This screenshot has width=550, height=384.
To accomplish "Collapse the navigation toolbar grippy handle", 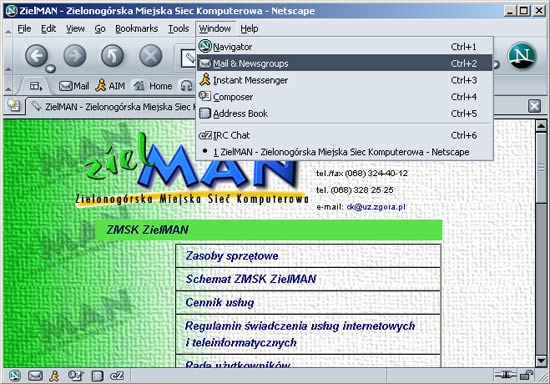I will pyautogui.click(x=8, y=55).
